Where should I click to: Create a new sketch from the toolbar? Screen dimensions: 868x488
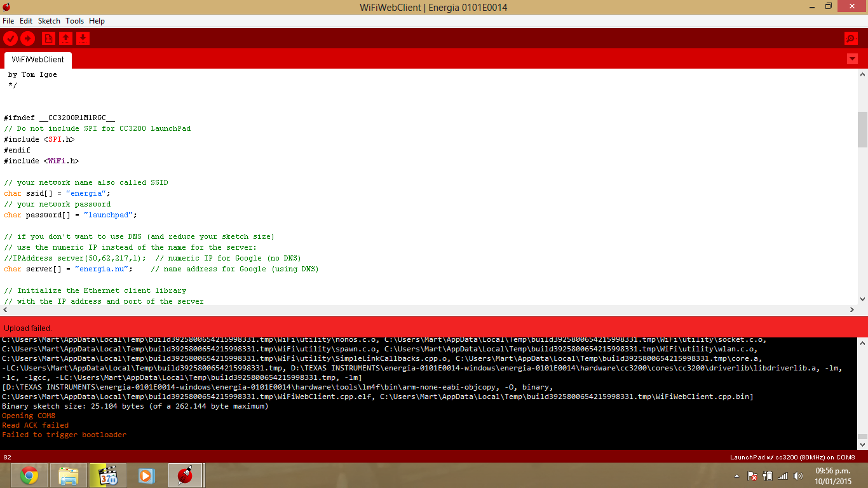point(48,39)
